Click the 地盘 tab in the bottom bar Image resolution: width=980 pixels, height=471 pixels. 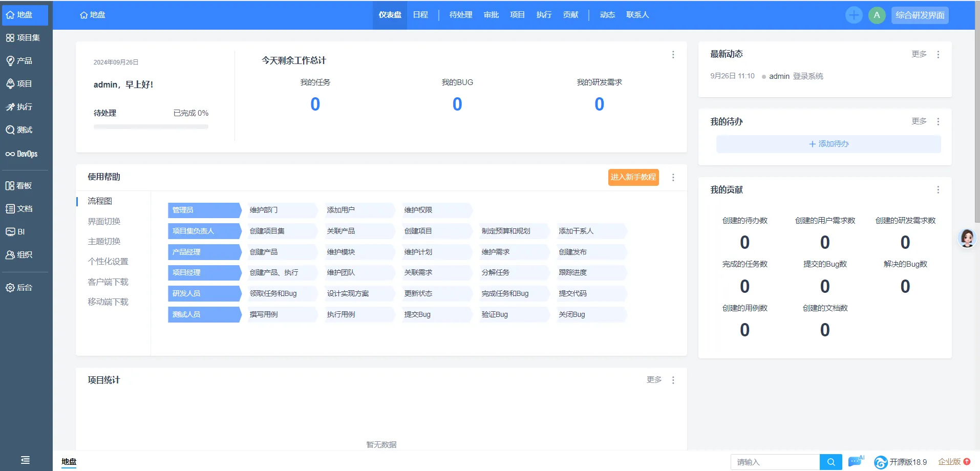[x=69, y=462]
